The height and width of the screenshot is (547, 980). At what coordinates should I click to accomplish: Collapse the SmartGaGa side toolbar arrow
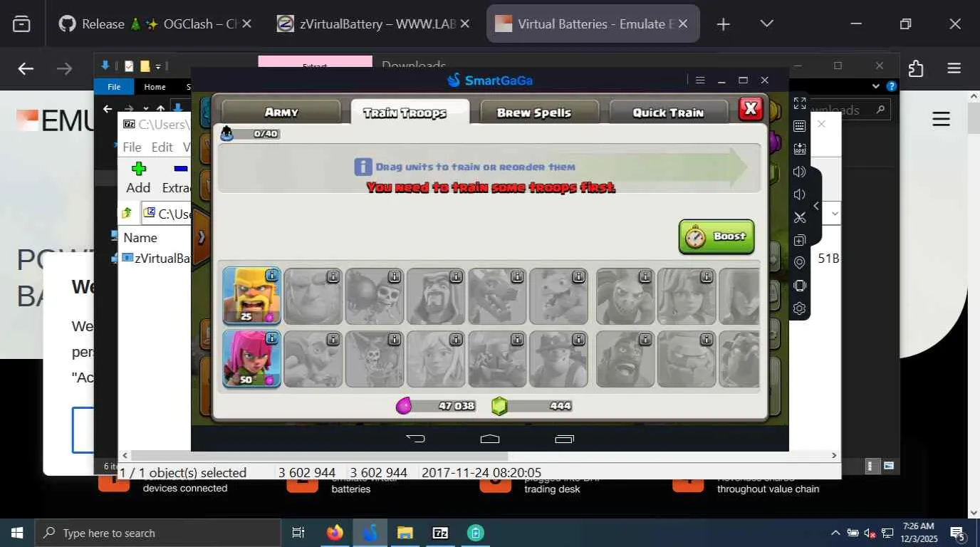pos(816,206)
